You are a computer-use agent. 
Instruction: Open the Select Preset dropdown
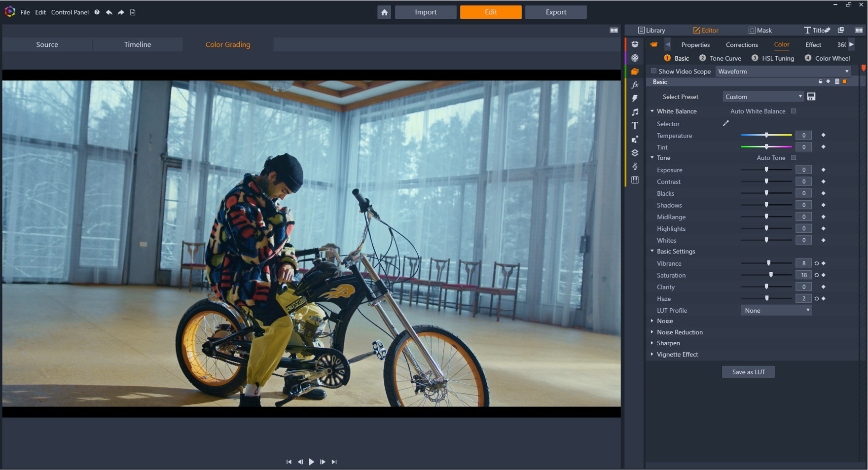click(763, 97)
